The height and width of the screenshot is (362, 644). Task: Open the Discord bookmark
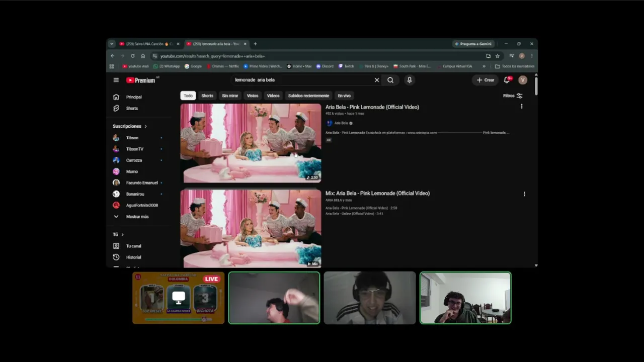(325, 66)
